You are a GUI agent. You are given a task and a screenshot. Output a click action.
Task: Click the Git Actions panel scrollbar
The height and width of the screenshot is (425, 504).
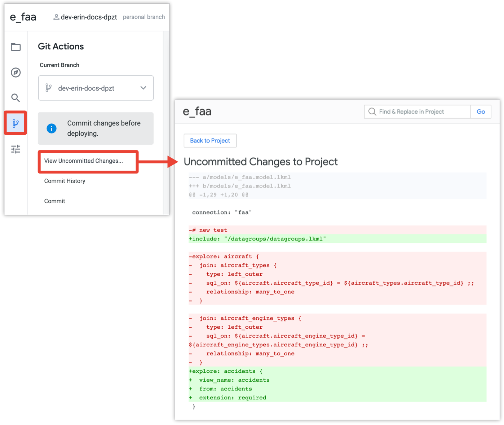(166, 123)
